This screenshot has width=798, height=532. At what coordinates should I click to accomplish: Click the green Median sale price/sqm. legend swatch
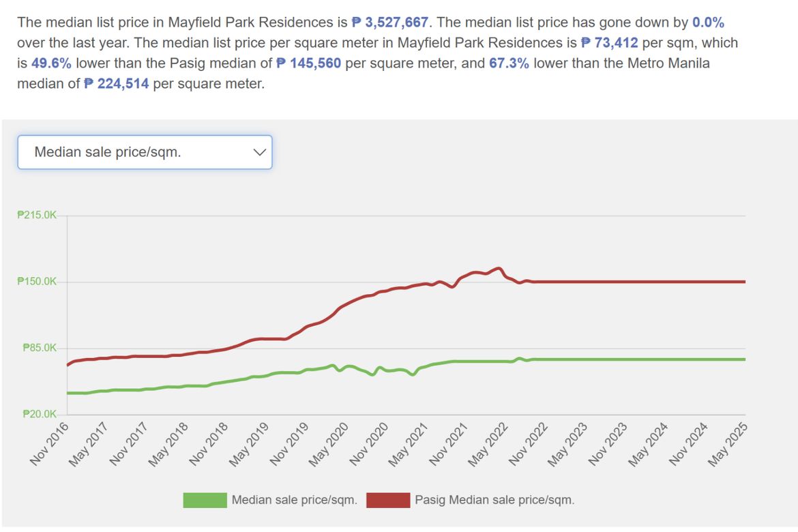205,500
